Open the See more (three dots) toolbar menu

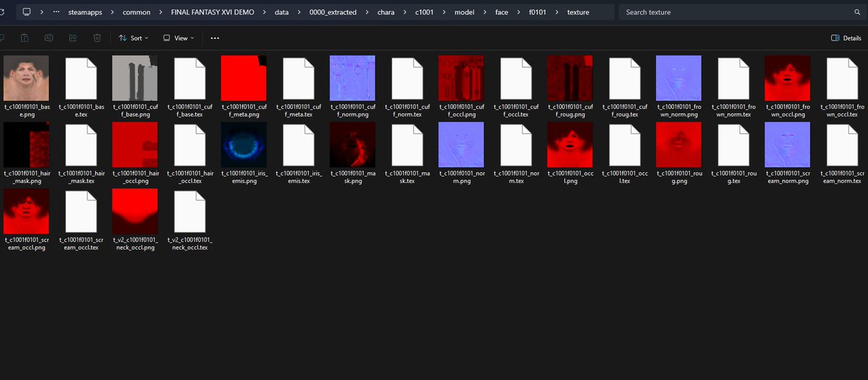click(215, 38)
